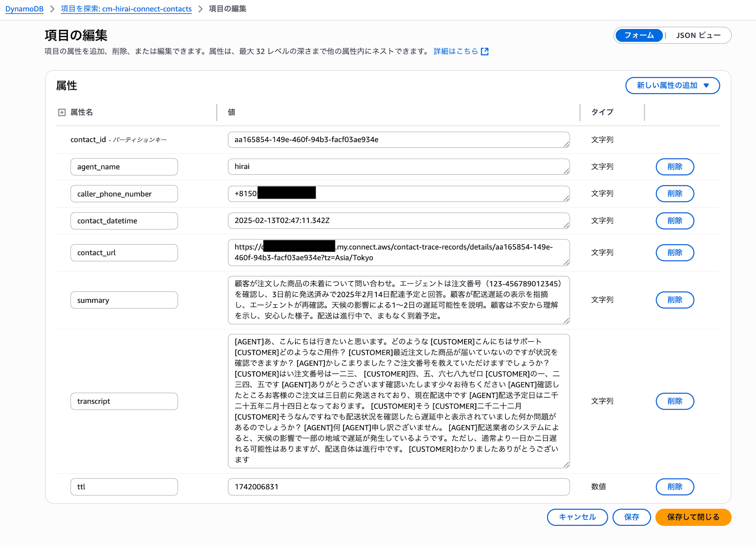Edit the contact_datetime attribute name field
Image resolution: width=756 pixels, height=547 pixels.
[x=124, y=221]
